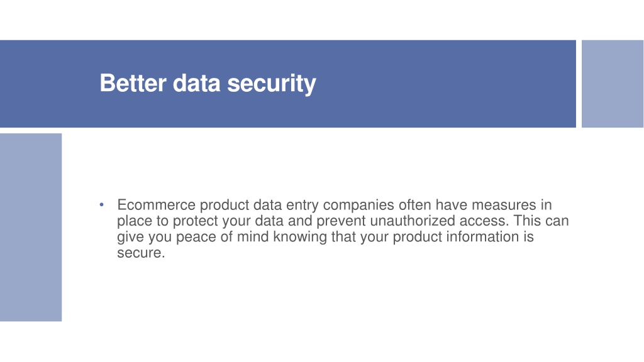Viewport: 644px width, 362px height.
Task: Select the tall light blue rectangle at left
Action: (31, 227)
